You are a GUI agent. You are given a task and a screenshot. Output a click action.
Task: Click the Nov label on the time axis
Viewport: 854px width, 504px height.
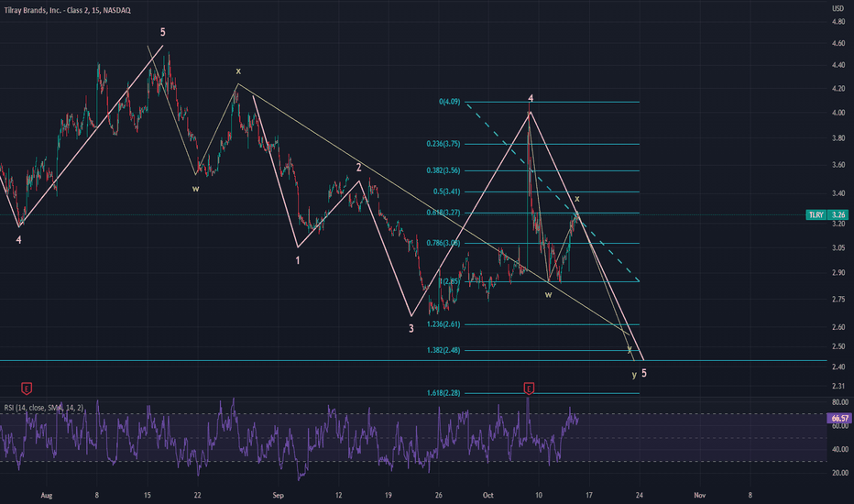[699, 495]
